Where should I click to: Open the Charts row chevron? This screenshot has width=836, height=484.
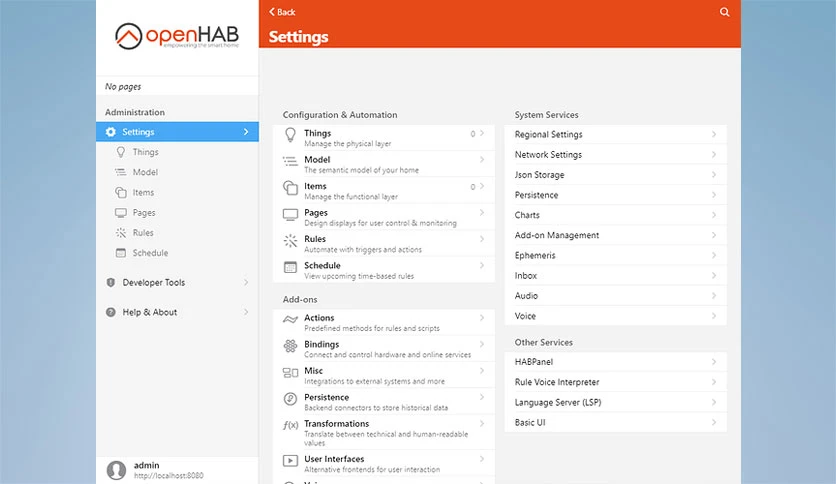[713, 215]
